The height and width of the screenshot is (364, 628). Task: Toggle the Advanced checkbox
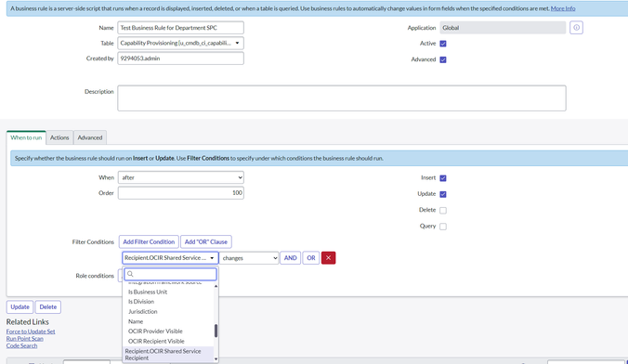pyautogui.click(x=443, y=59)
